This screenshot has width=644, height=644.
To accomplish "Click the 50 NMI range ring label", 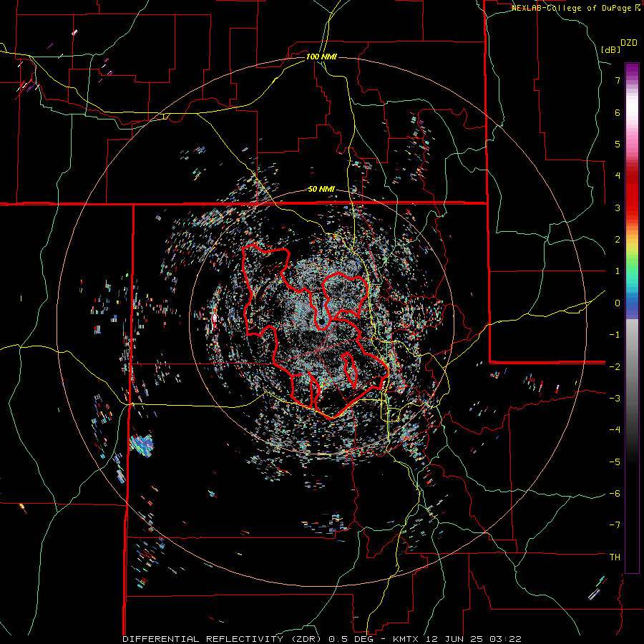I will click(x=321, y=189).
